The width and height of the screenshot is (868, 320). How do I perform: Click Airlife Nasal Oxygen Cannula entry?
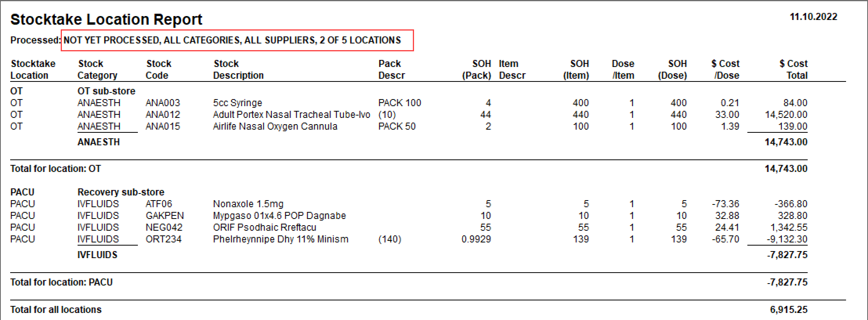pos(275,126)
